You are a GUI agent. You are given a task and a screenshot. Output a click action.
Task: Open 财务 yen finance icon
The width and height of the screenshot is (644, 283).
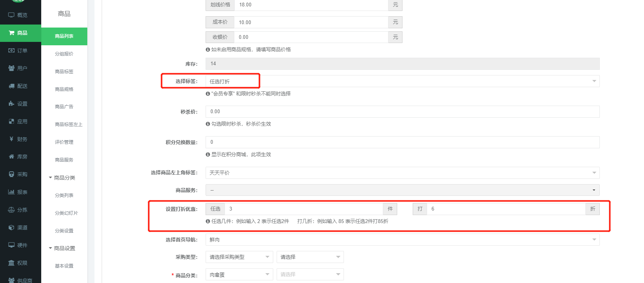pos(11,139)
